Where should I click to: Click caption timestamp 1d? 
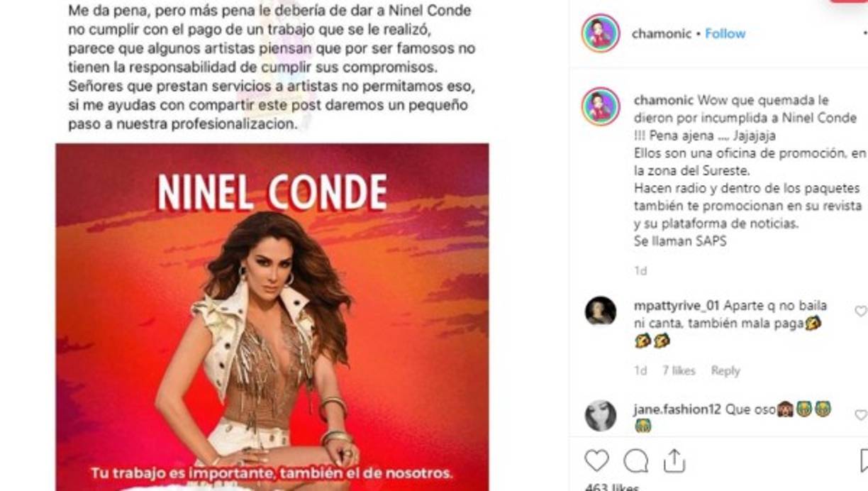[640, 271]
